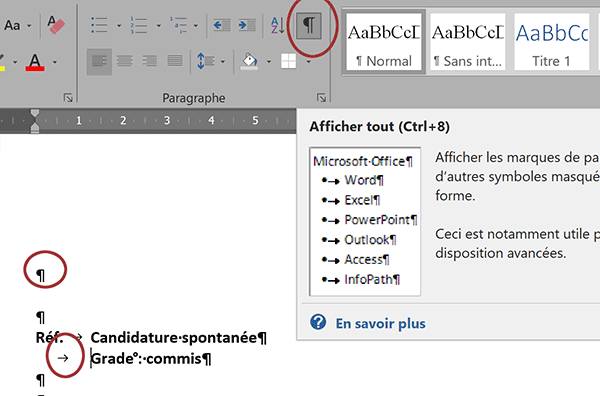Viewport: 600px width, 396px height.
Task: Click the blue help question mark icon
Action: coord(318,322)
